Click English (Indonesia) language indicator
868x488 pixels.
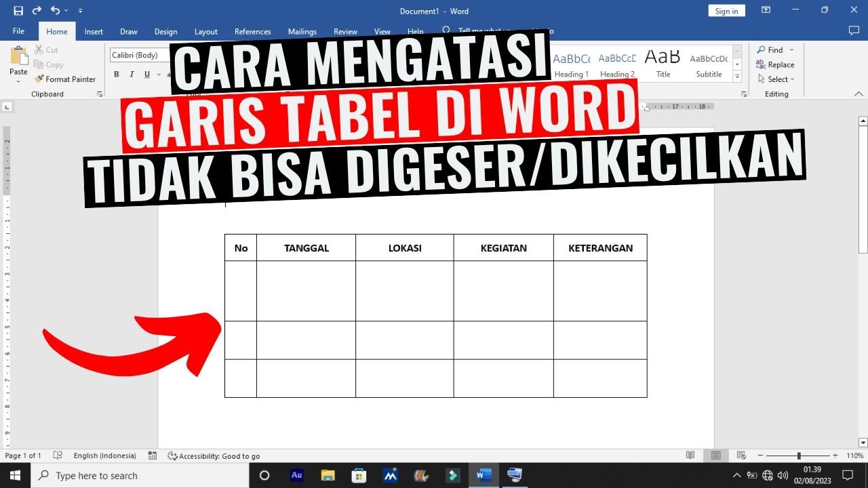[x=104, y=455]
